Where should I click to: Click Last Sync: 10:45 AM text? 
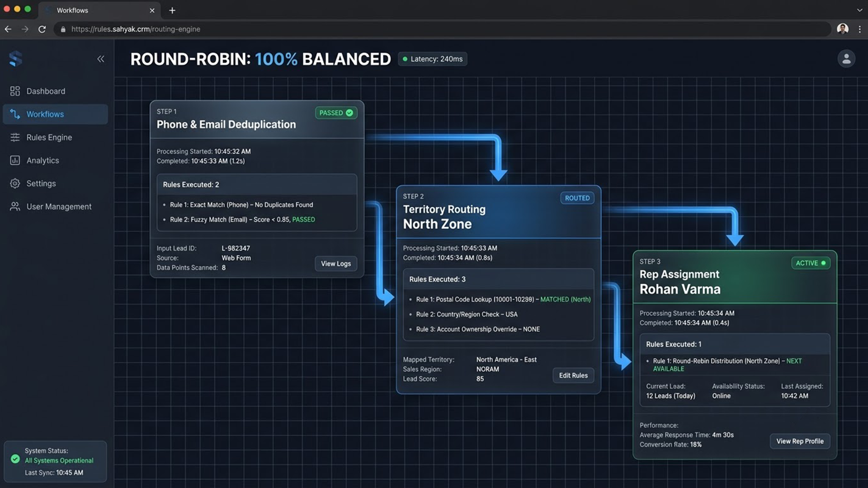point(54,473)
